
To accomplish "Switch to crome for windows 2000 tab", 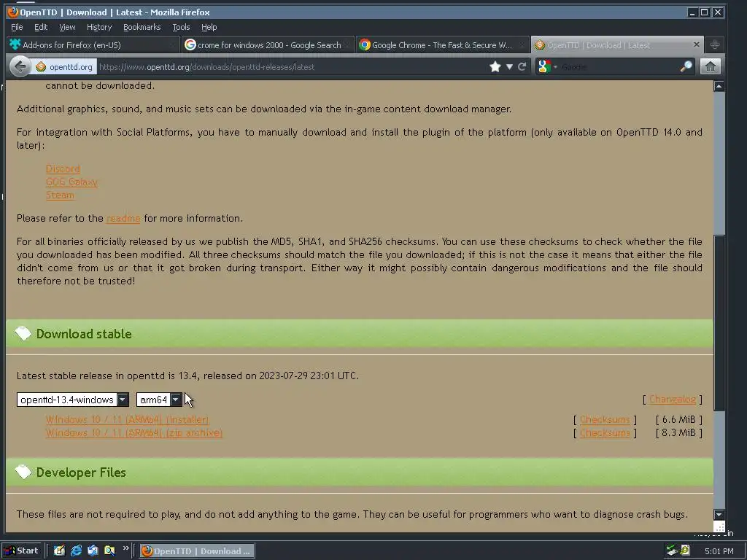I will pyautogui.click(x=268, y=44).
